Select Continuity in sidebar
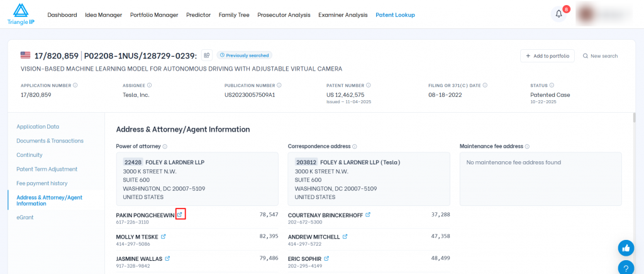 (30, 155)
